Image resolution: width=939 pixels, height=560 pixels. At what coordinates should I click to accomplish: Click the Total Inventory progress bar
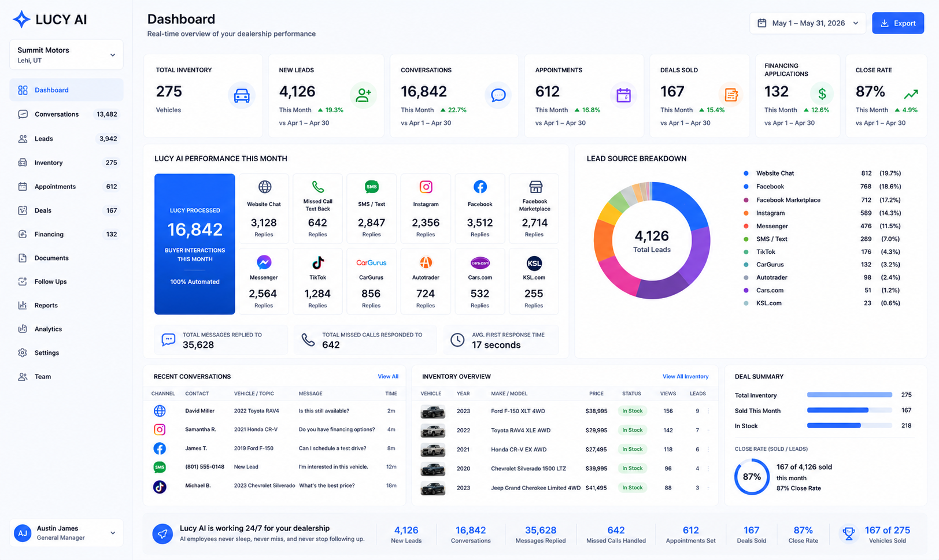click(849, 395)
